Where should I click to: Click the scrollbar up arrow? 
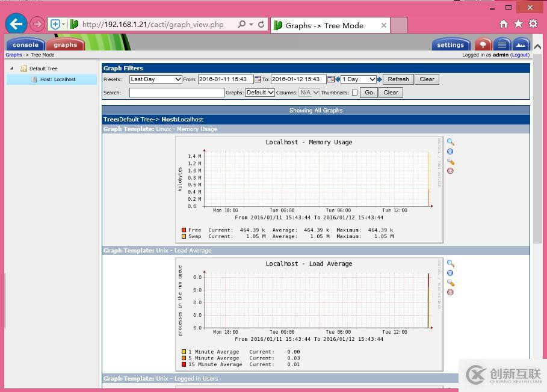pos(537,46)
